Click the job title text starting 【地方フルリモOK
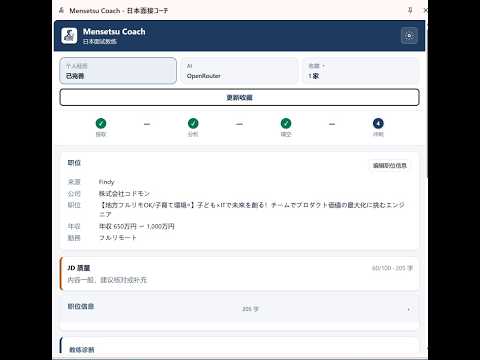The height and width of the screenshot is (360, 480). (252, 209)
